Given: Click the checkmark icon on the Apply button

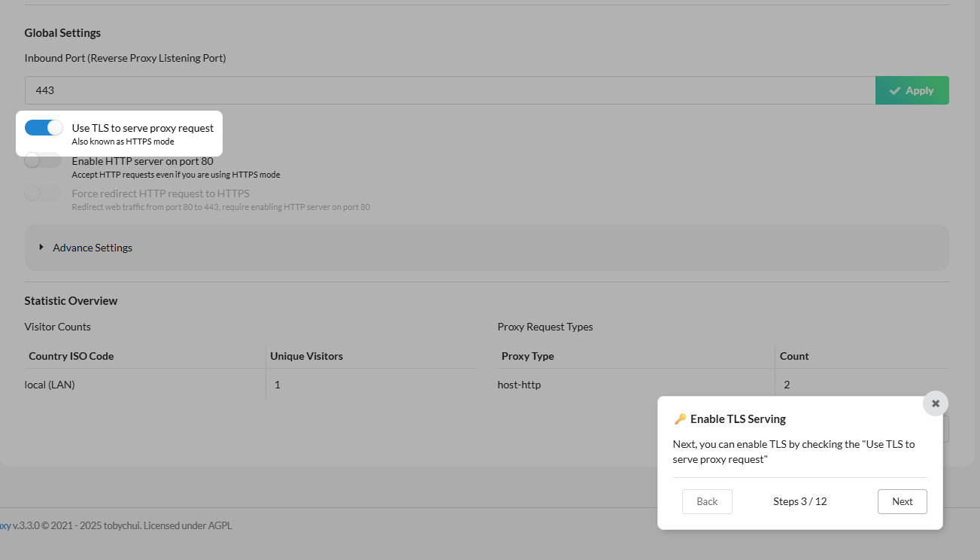Looking at the screenshot, I should tap(895, 91).
